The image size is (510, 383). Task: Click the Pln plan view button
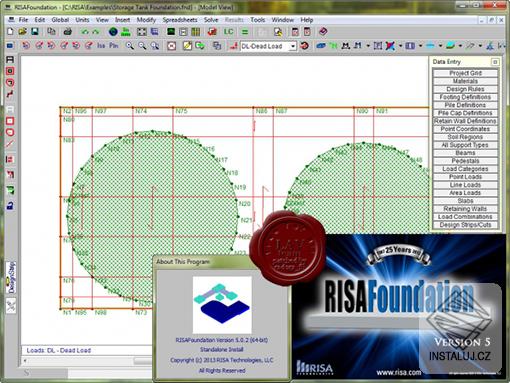tap(114, 45)
